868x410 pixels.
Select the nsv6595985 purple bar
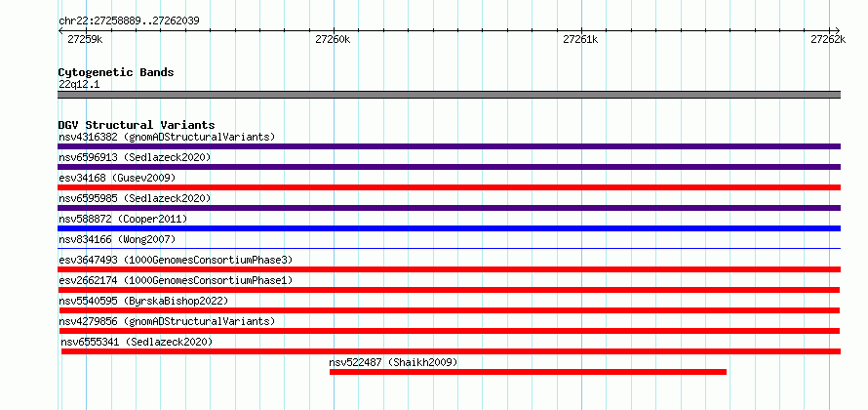point(449,208)
